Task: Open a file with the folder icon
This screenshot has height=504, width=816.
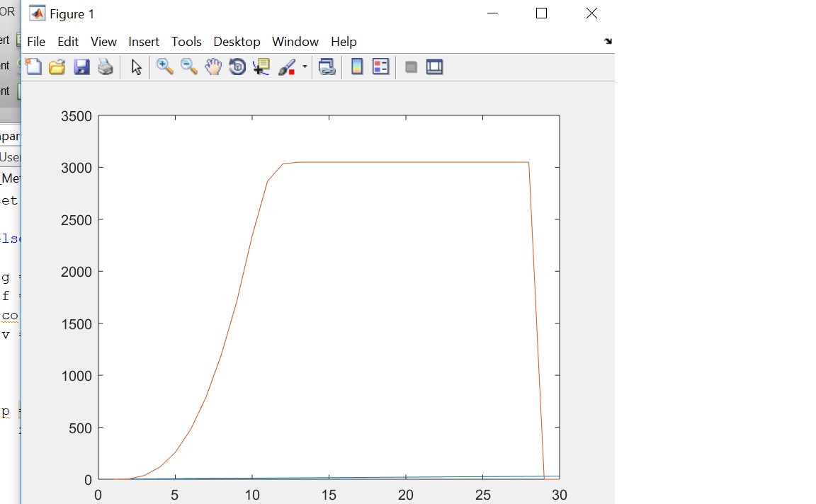Action: 57,67
